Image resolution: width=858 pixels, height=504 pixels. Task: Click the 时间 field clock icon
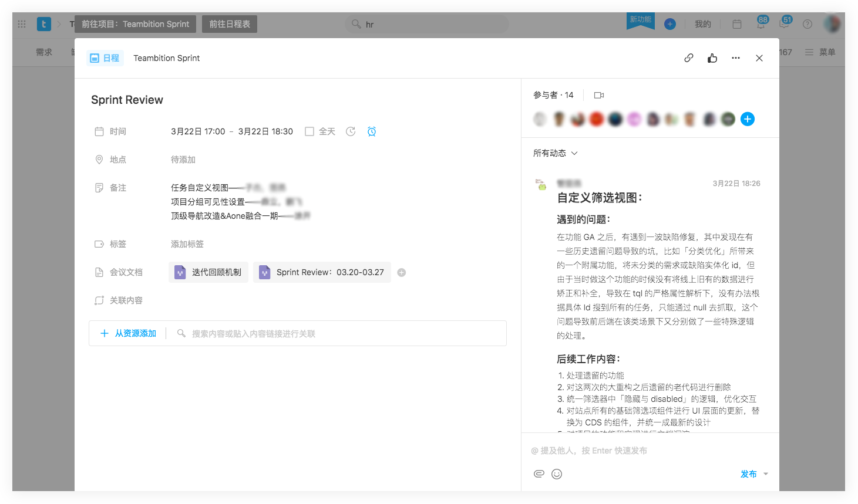click(99, 131)
